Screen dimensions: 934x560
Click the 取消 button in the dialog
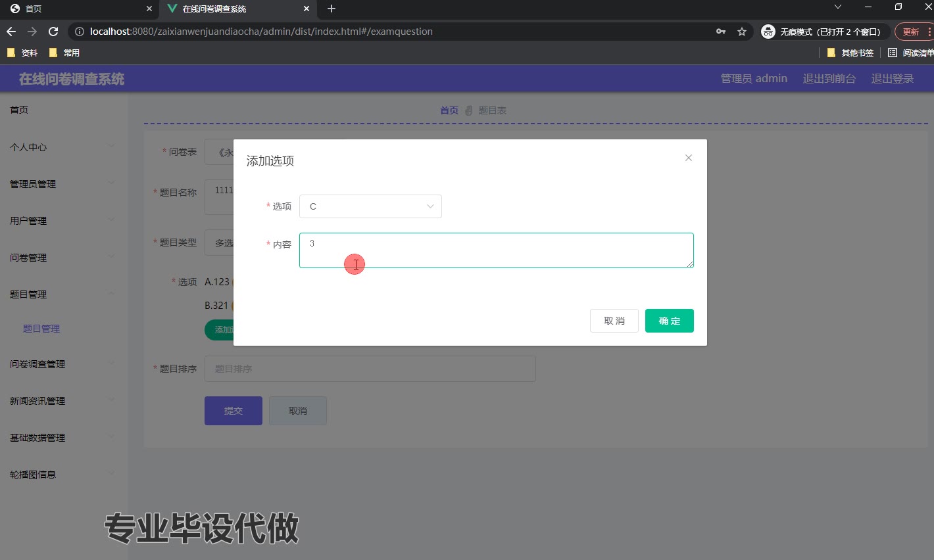(614, 321)
